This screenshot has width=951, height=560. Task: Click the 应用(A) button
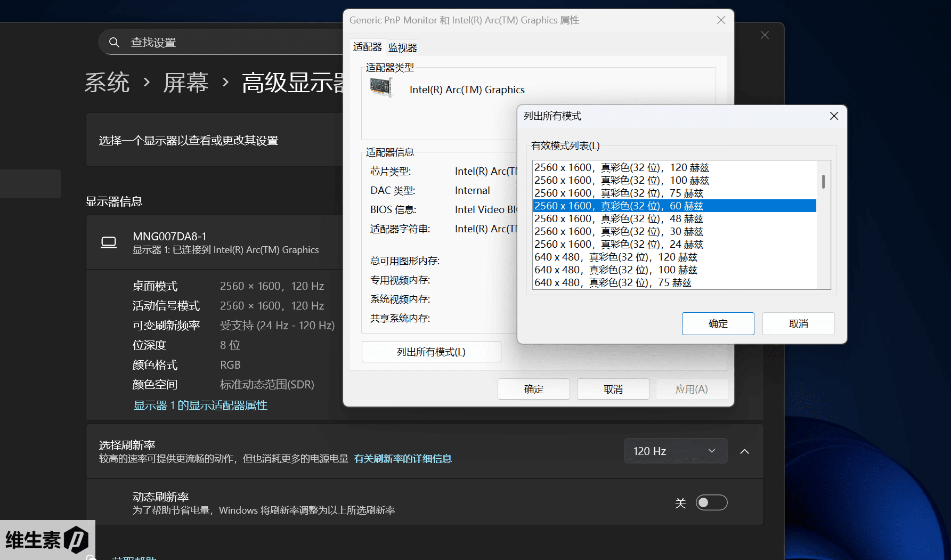coord(692,388)
